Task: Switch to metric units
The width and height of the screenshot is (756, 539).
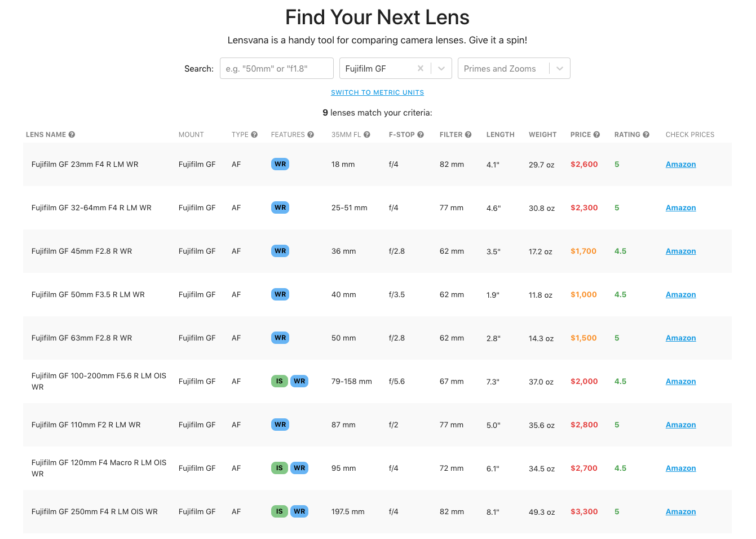Action: [x=377, y=92]
